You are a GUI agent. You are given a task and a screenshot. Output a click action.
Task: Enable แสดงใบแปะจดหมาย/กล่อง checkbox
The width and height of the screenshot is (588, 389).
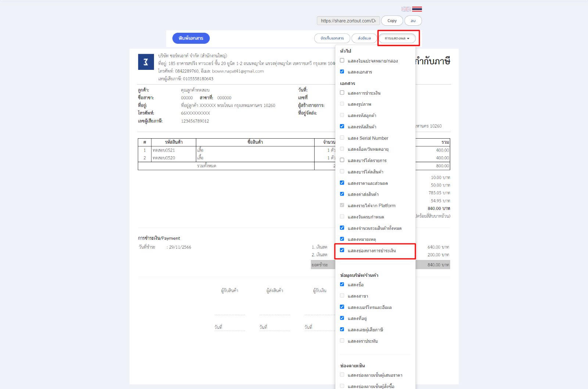342,61
